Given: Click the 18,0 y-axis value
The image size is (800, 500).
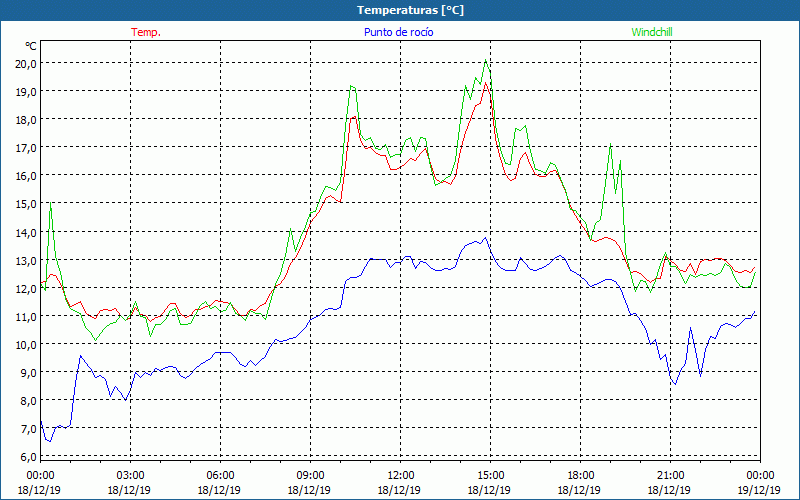Looking at the screenshot, I should 27,120.
